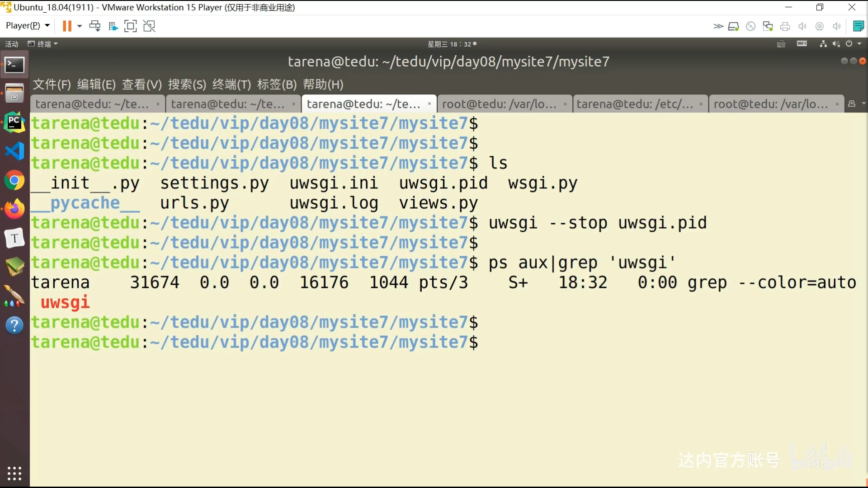Viewport: 868px width, 488px height.
Task: Open the VMware teal notes icon
Action: click(858, 26)
